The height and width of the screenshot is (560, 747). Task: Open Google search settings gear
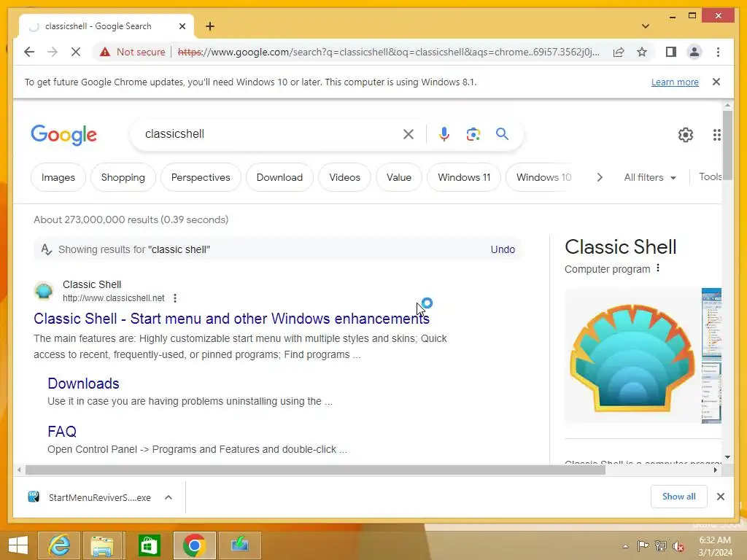click(686, 135)
